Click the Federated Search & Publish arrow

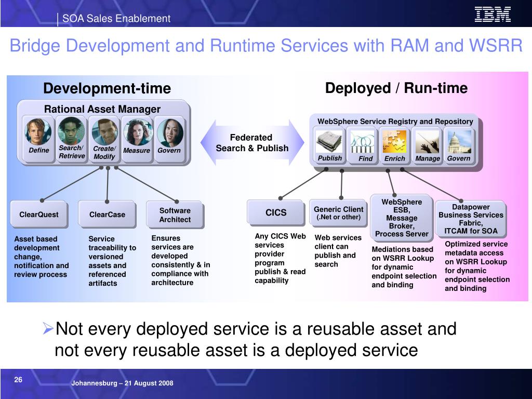point(252,142)
